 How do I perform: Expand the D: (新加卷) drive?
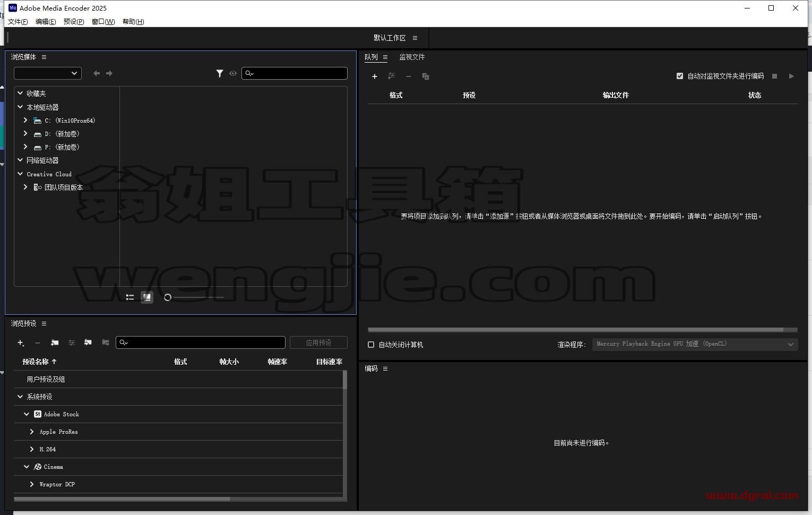25,133
